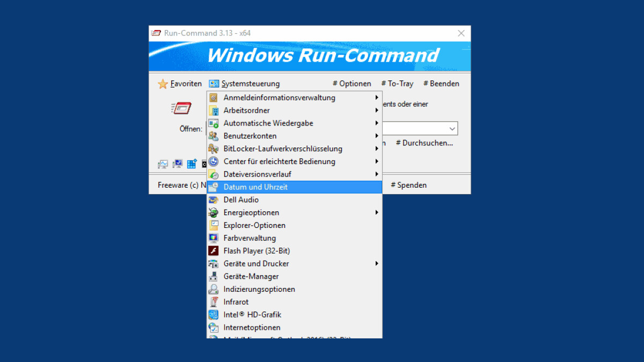Click the Benutzerkonten users icon
The height and width of the screenshot is (362, 644).
(214, 136)
